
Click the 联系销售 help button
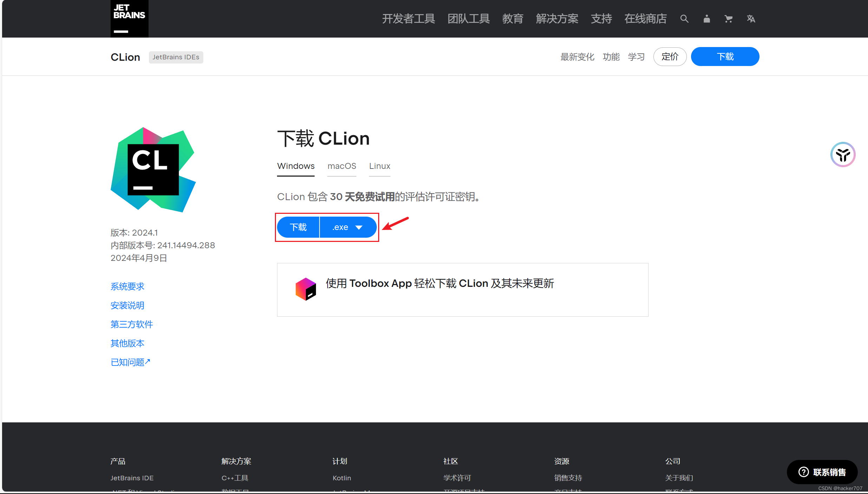coord(822,472)
